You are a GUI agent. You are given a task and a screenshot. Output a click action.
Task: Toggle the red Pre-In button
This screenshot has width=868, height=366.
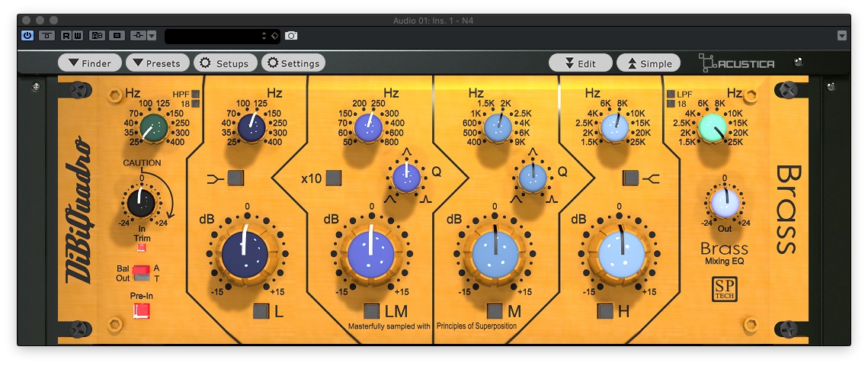point(141,310)
